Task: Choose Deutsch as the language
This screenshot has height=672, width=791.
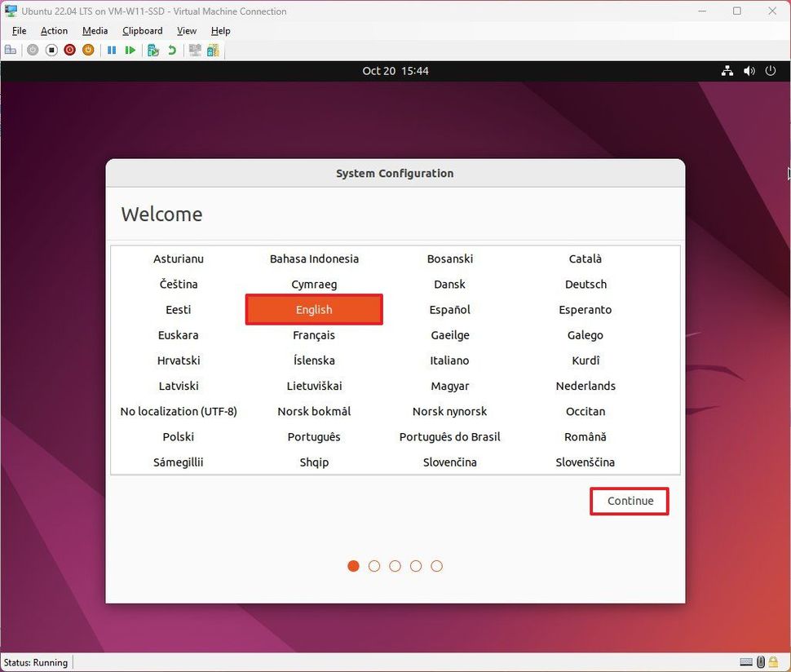Action: tap(585, 284)
